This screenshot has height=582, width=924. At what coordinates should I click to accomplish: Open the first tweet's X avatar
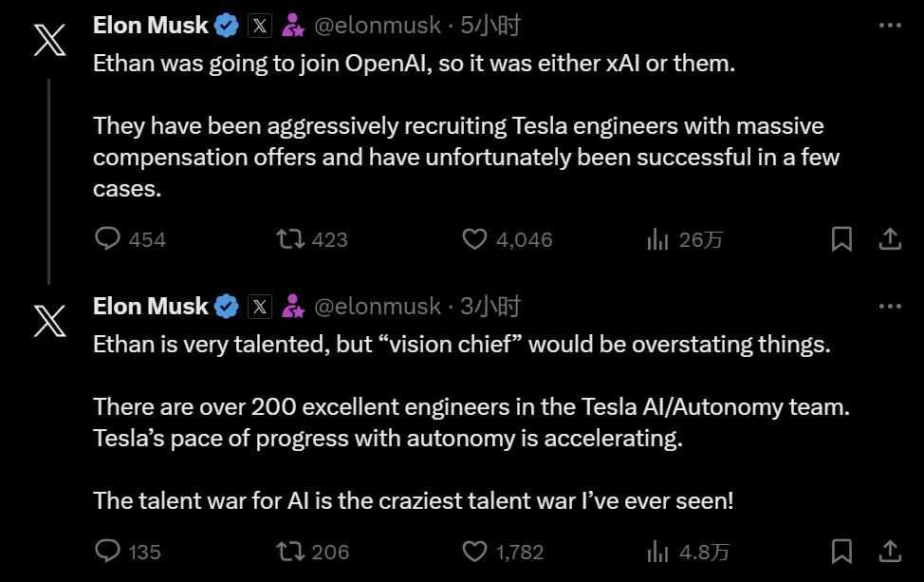[49, 42]
